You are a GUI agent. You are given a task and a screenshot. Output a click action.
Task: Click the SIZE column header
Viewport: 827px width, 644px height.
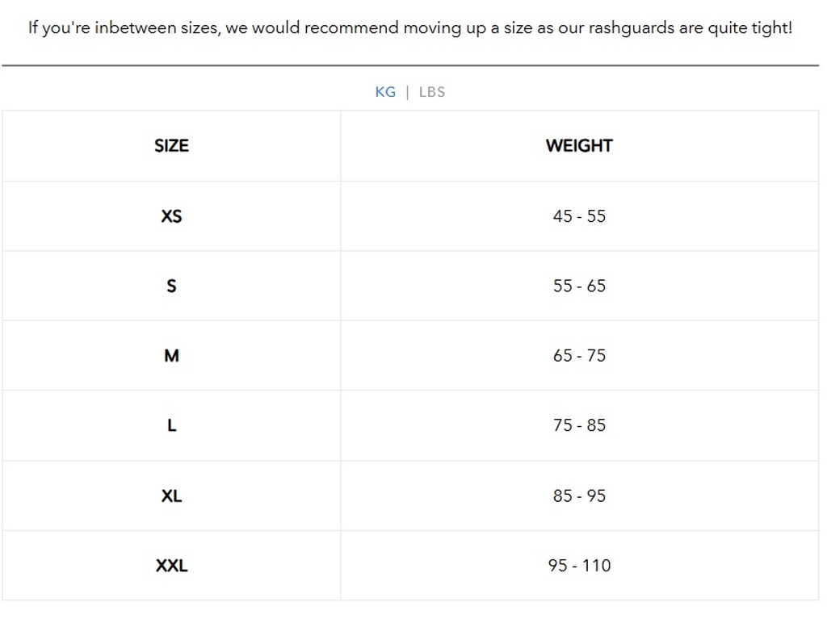pyautogui.click(x=171, y=146)
